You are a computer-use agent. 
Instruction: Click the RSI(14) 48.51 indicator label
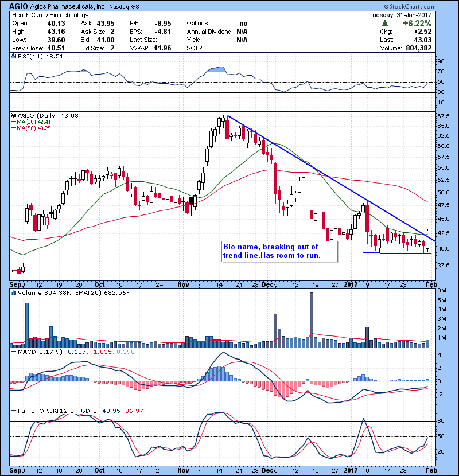[x=40, y=56]
